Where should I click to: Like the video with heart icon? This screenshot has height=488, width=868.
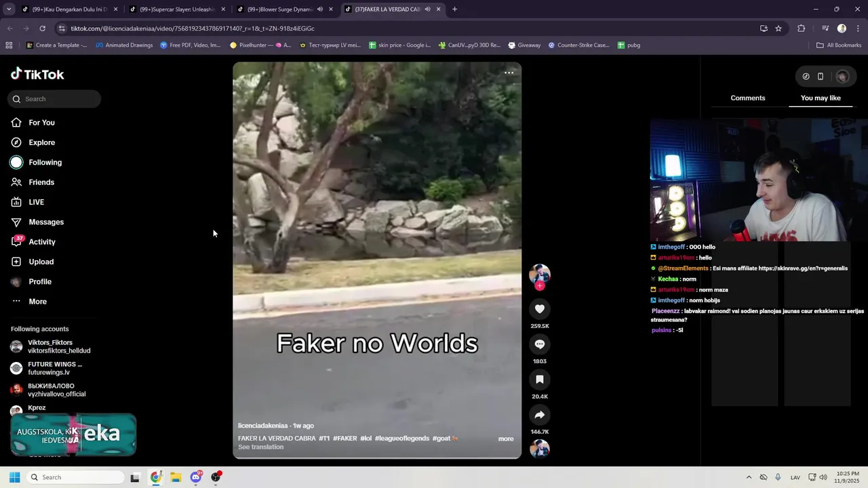click(540, 309)
